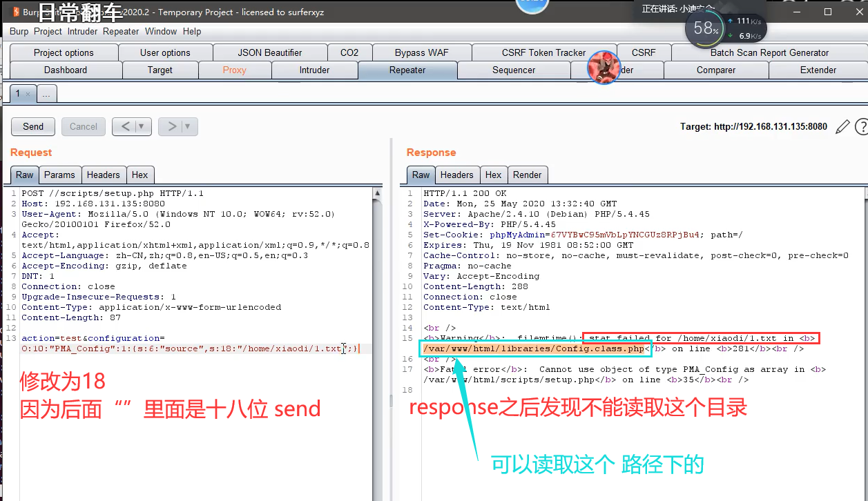Open the Repeater help question mark icon
Screen dimensions: 868x501
click(x=861, y=126)
